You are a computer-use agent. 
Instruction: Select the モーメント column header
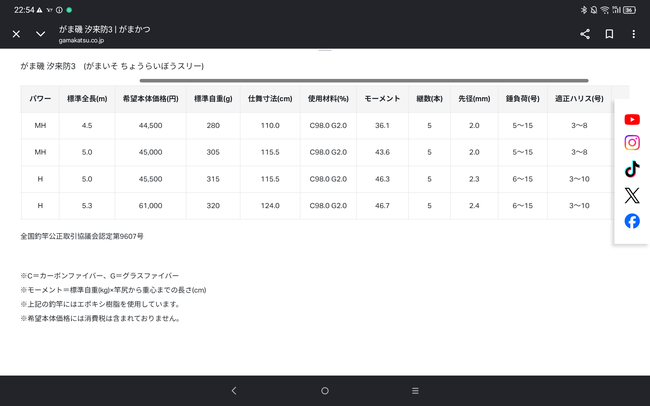[382, 99]
